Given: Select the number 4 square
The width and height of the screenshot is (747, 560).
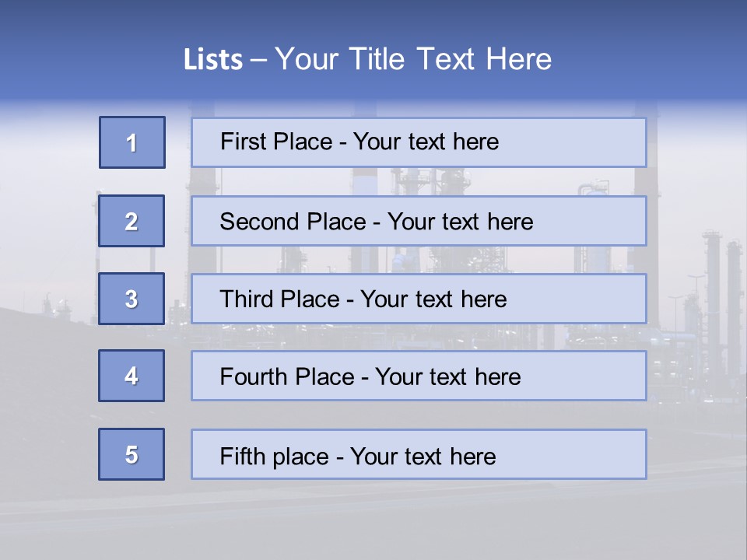Looking at the screenshot, I should (x=132, y=376).
